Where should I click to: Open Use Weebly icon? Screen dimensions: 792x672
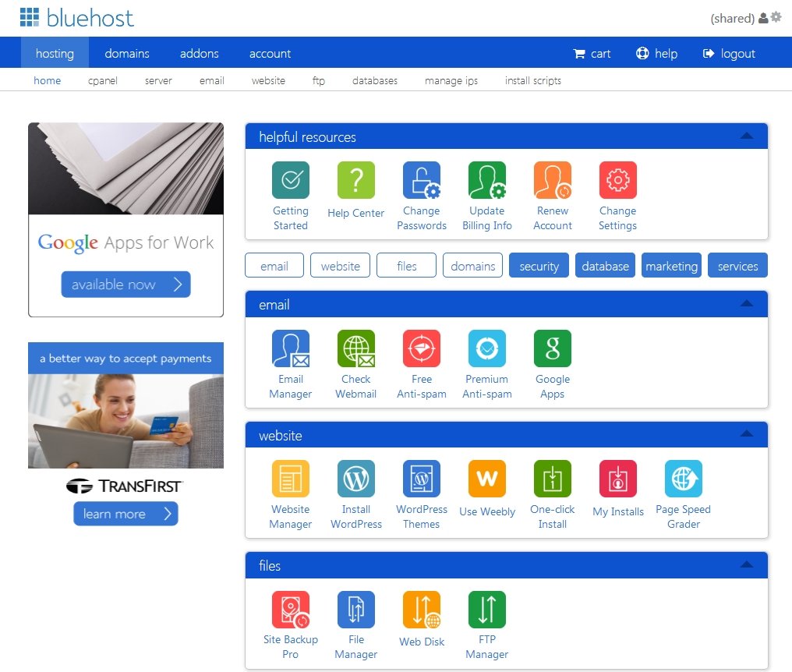487,479
